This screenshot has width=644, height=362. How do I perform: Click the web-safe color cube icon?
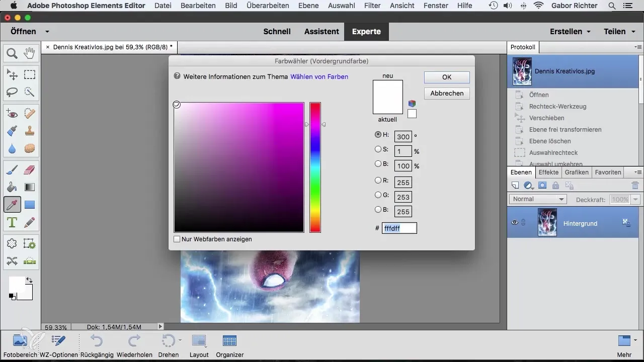click(x=412, y=104)
